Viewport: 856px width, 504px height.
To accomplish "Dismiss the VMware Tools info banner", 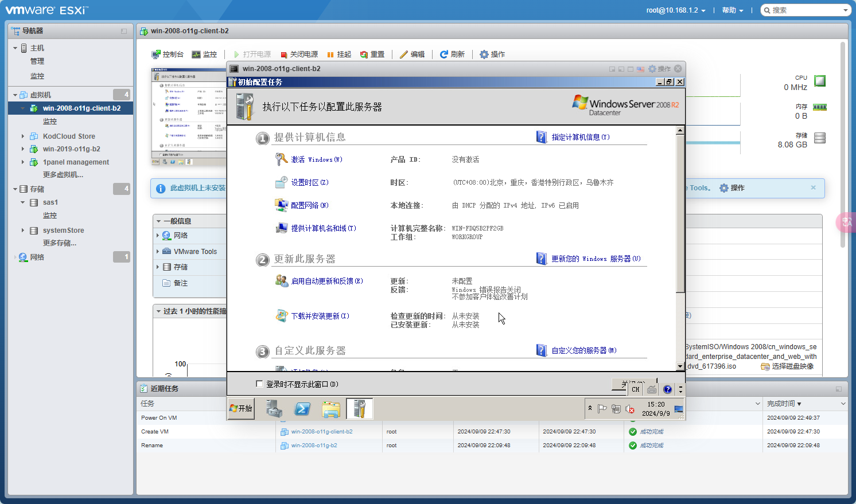I will (813, 187).
